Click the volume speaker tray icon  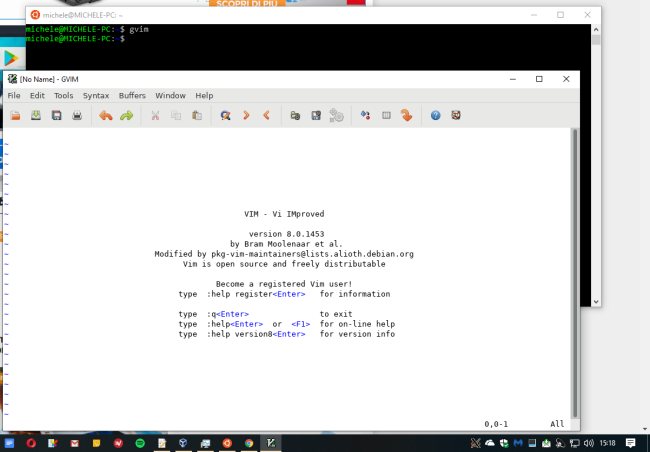coord(588,443)
